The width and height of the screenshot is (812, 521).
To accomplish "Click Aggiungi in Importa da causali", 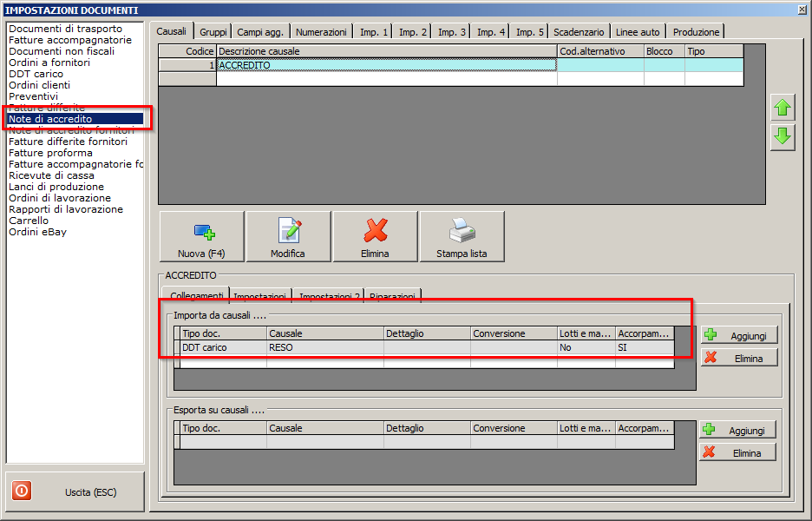I will [x=739, y=335].
